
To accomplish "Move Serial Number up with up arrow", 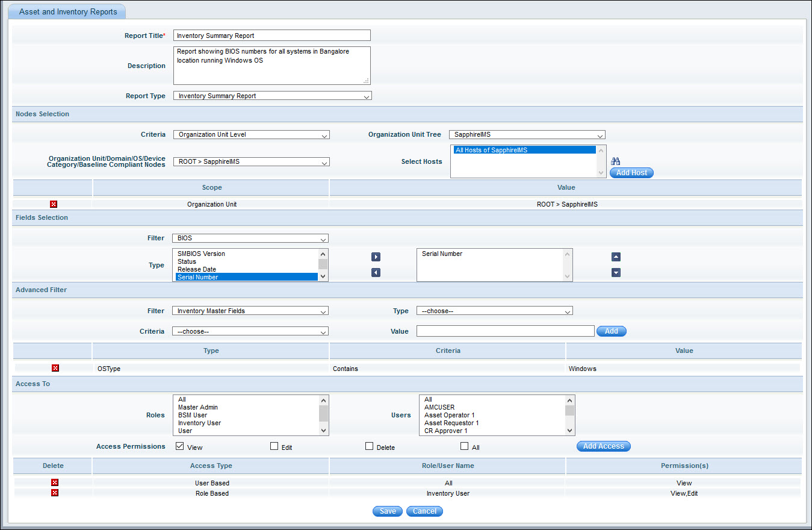I will click(x=616, y=257).
